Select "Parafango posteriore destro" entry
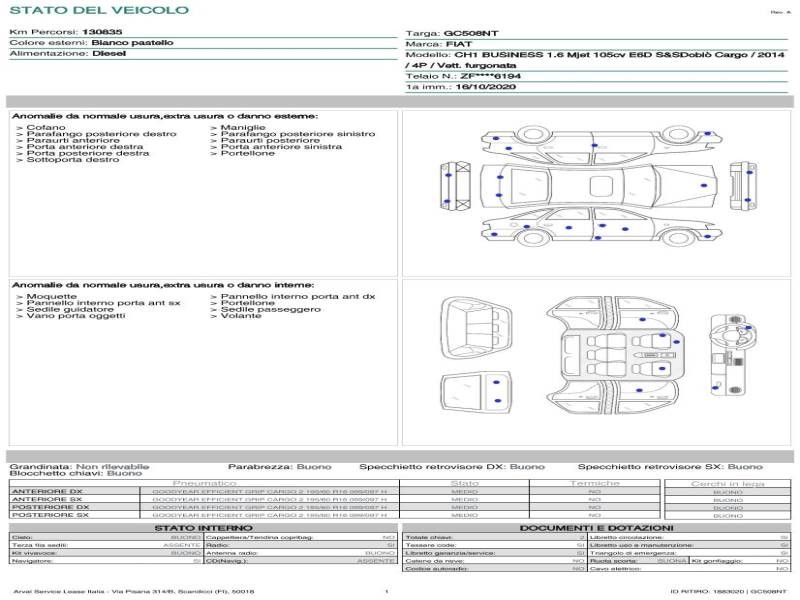The image size is (800, 600). click(x=102, y=134)
